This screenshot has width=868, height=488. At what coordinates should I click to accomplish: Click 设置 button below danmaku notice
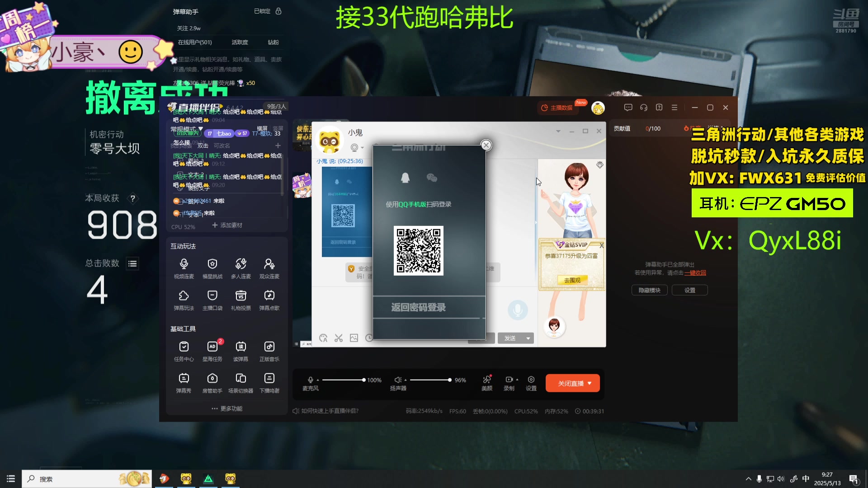click(x=690, y=290)
